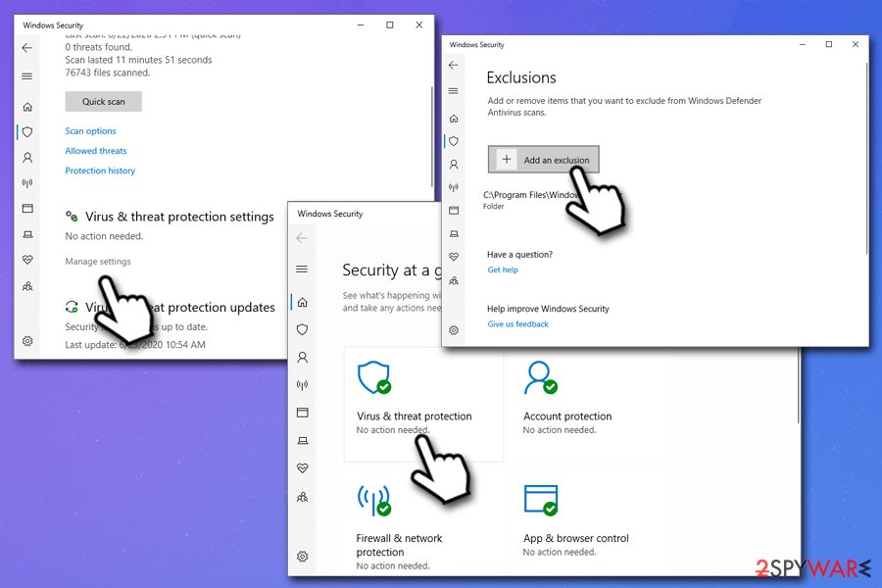882x588 pixels.
Task: Open App & browser icon in Security at a glance sidebar
Action: (x=303, y=413)
